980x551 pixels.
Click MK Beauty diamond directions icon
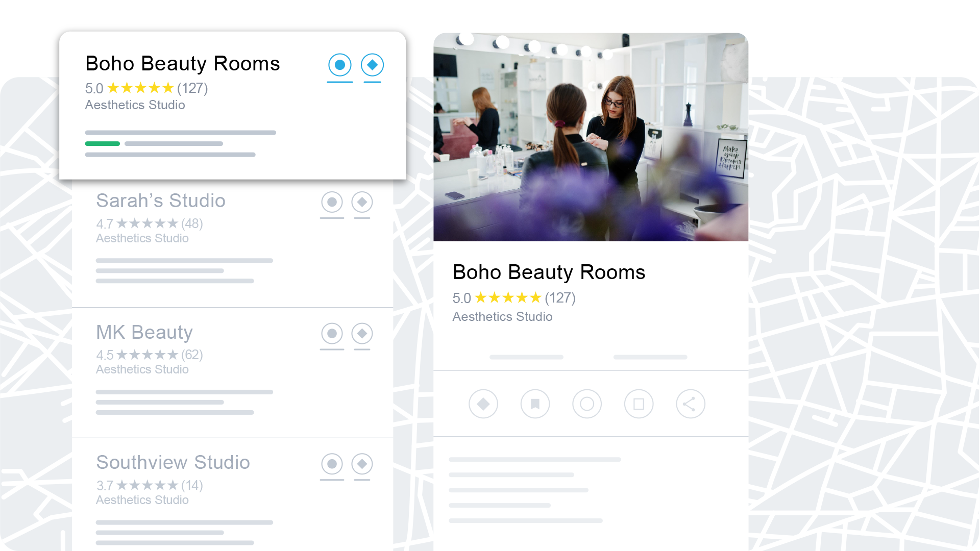362,334
